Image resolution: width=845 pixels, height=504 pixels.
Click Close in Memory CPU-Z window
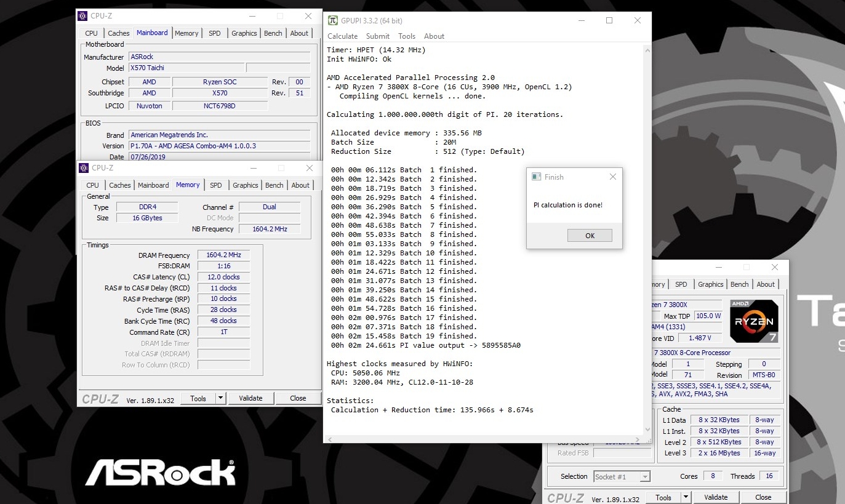(x=298, y=398)
